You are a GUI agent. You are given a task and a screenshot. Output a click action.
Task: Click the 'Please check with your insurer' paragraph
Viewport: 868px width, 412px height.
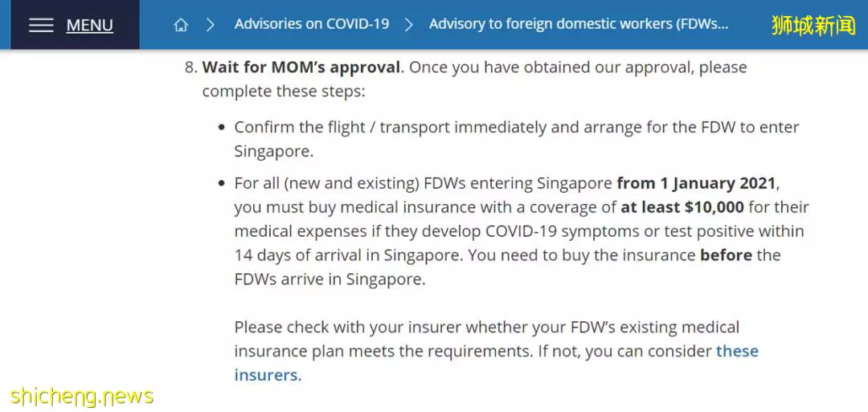pos(496,351)
